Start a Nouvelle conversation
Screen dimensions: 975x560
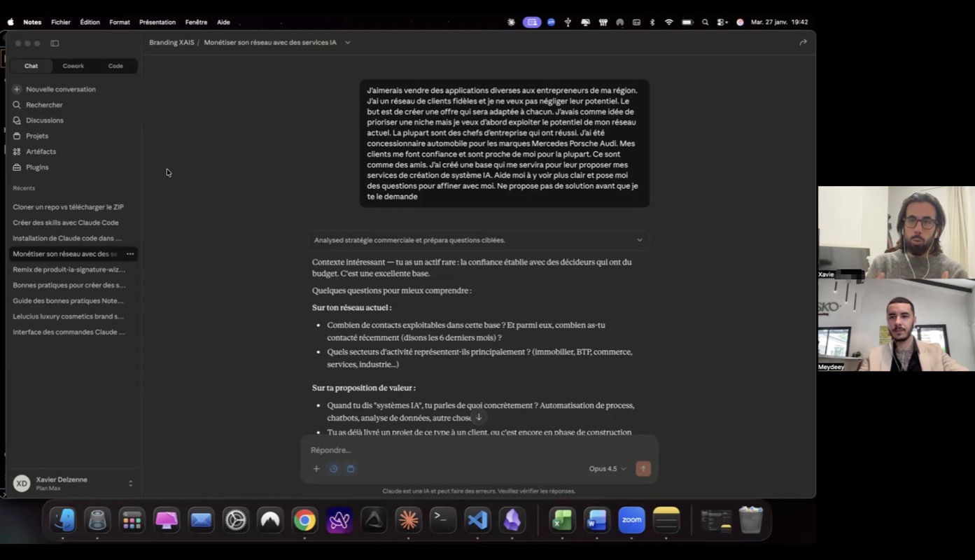click(60, 90)
